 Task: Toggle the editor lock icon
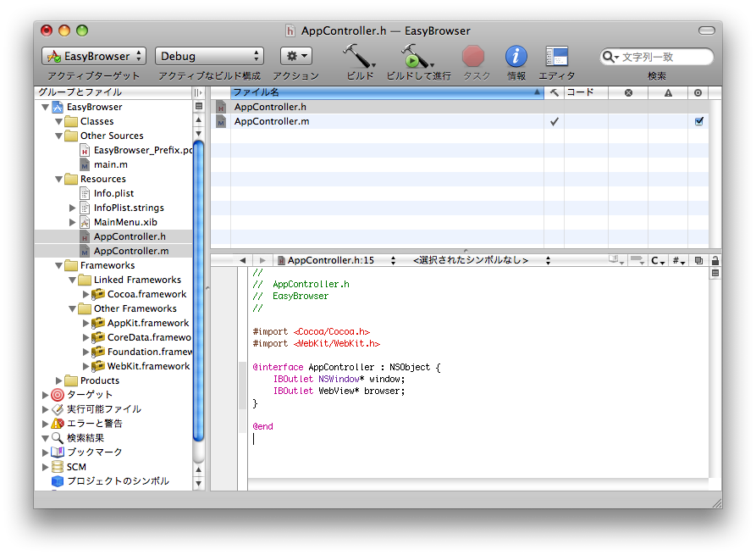coord(715,261)
